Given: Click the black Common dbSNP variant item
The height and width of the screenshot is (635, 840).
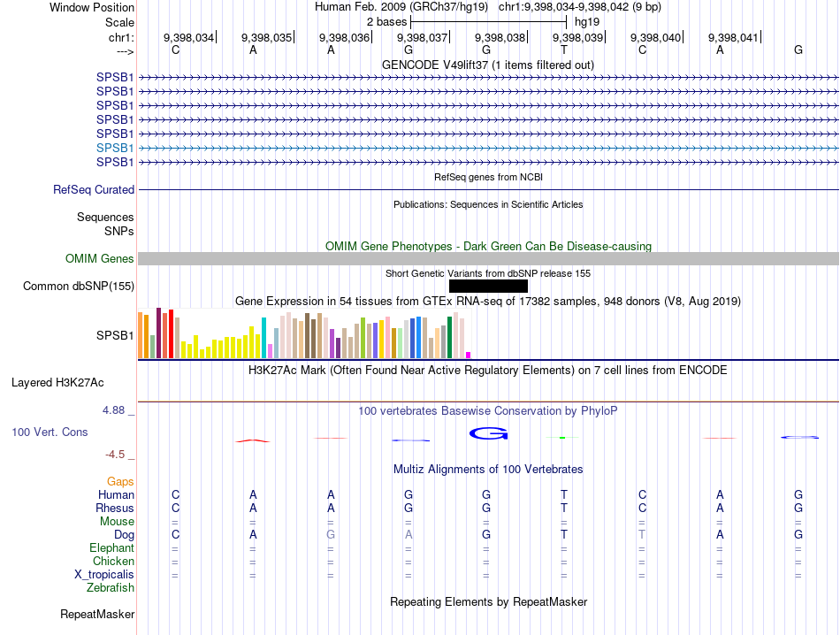Looking at the screenshot, I should tap(488, 287).
